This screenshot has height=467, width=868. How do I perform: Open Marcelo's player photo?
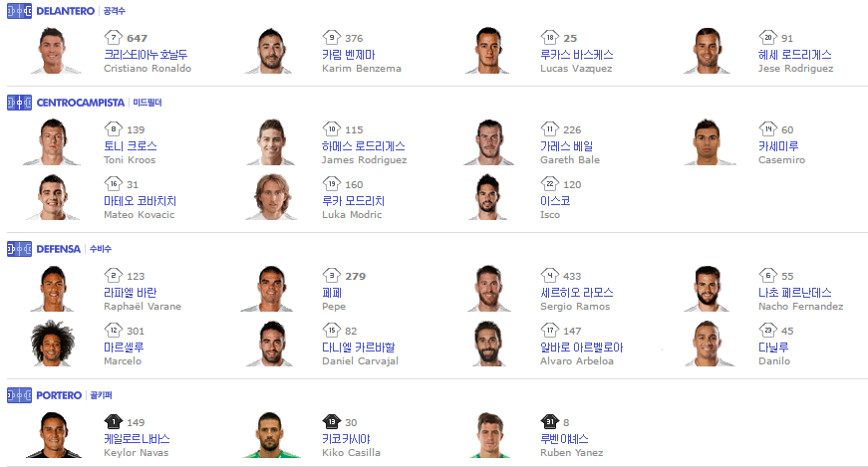pos(48,344)
